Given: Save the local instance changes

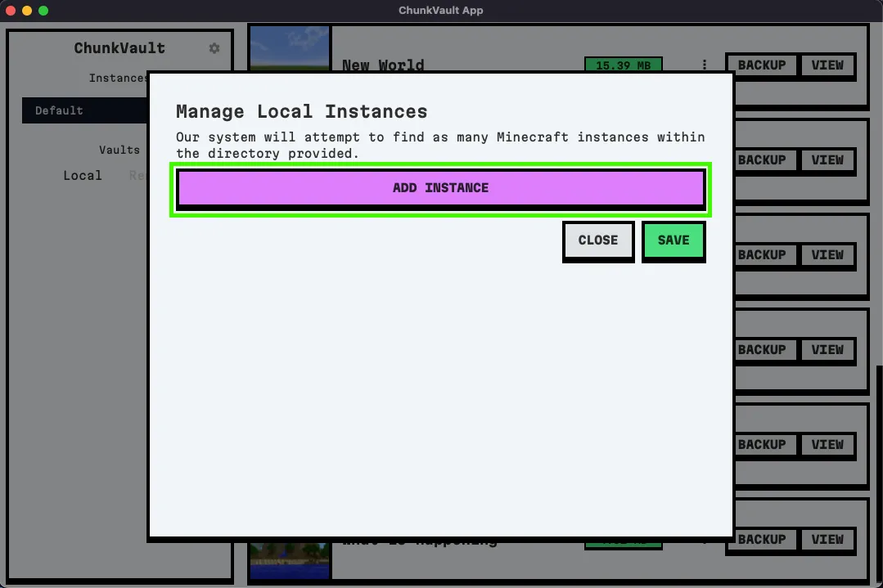Looking at the screenshot, I should (x=673, y=240).
